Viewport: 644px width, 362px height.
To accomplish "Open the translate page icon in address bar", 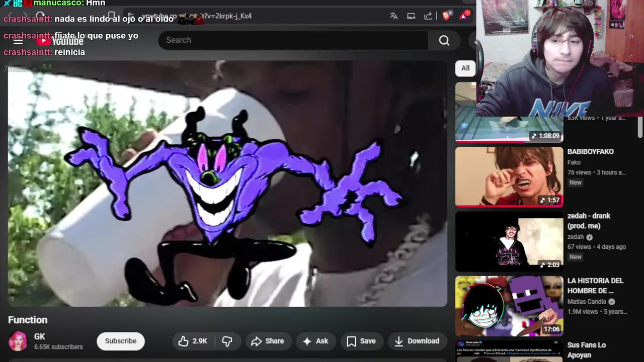I will click(394, 16).
